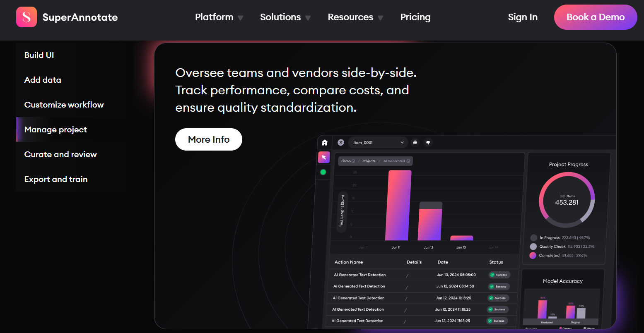The width and height of the screenshot is (644, 333).
Task: Expand the Resources dropdown menu
Action: 355,17
